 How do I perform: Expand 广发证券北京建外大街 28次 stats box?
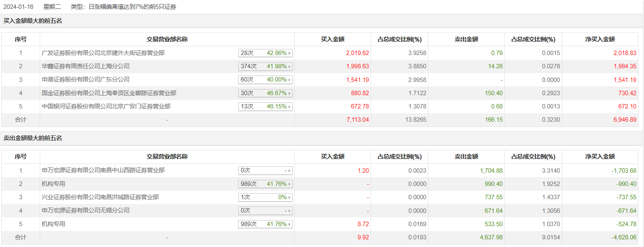265,53
